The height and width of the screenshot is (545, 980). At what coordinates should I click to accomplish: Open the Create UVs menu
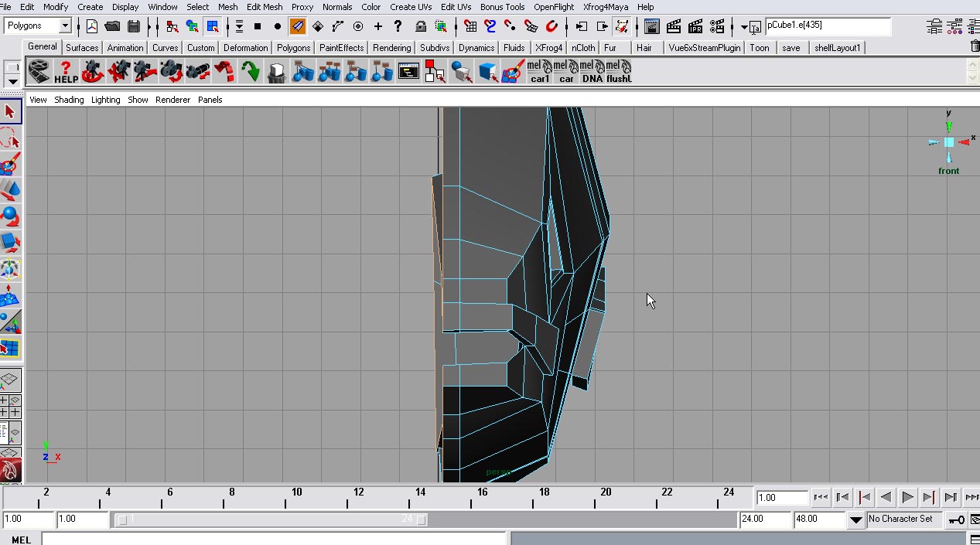(411, 7)
